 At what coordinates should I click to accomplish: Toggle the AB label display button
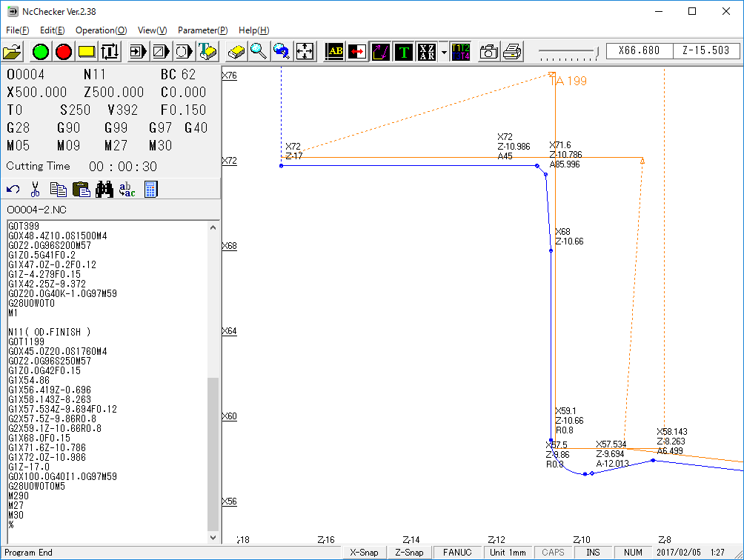[334, 51]
